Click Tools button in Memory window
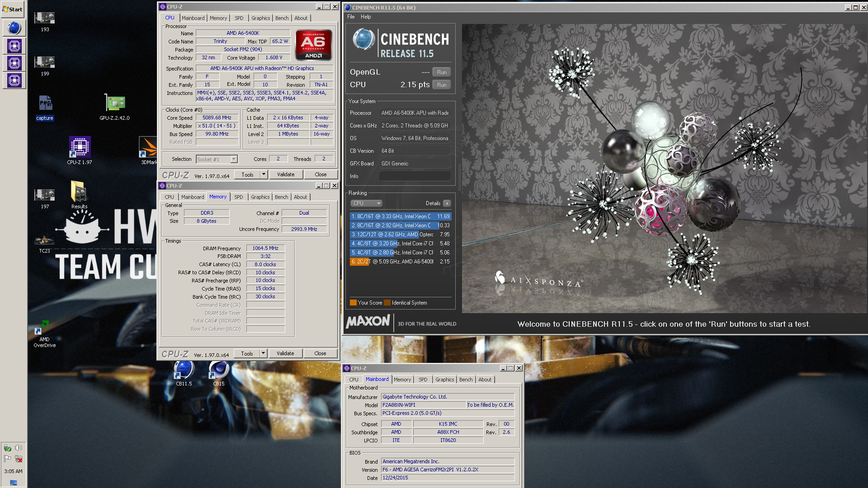The width and height of the screenshot is (868, 488). pos(247,353)
